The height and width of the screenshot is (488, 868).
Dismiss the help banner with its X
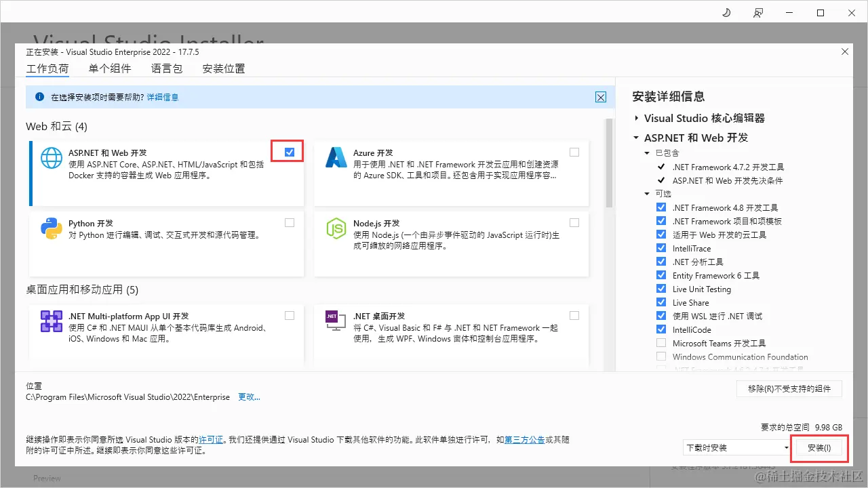(601, 97)
